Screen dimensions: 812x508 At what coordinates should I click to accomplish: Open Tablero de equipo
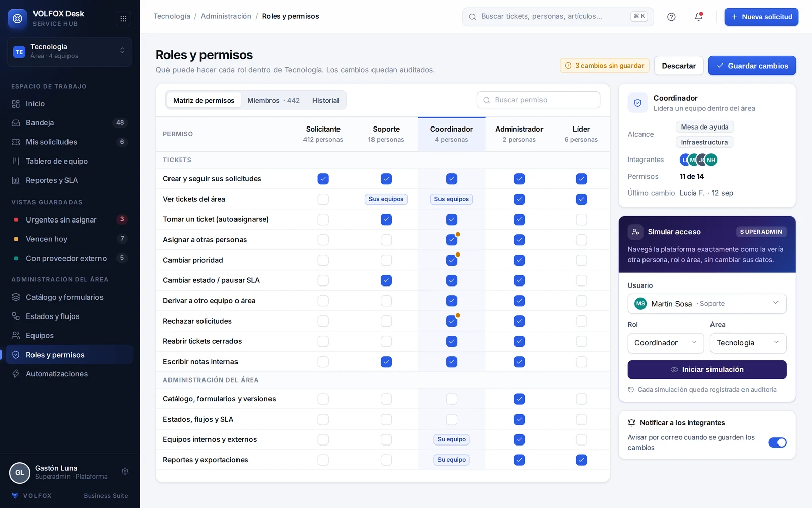(70, 161)
